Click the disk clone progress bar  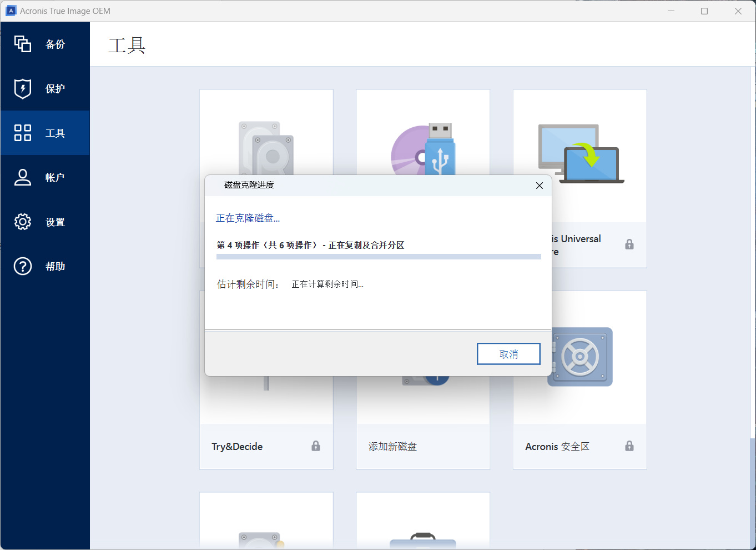[379, 257]
